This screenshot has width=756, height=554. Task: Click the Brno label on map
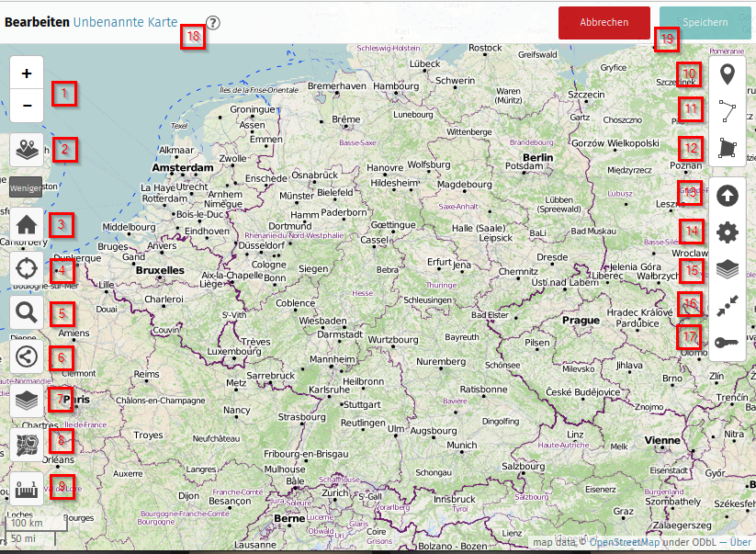(672, 379)
